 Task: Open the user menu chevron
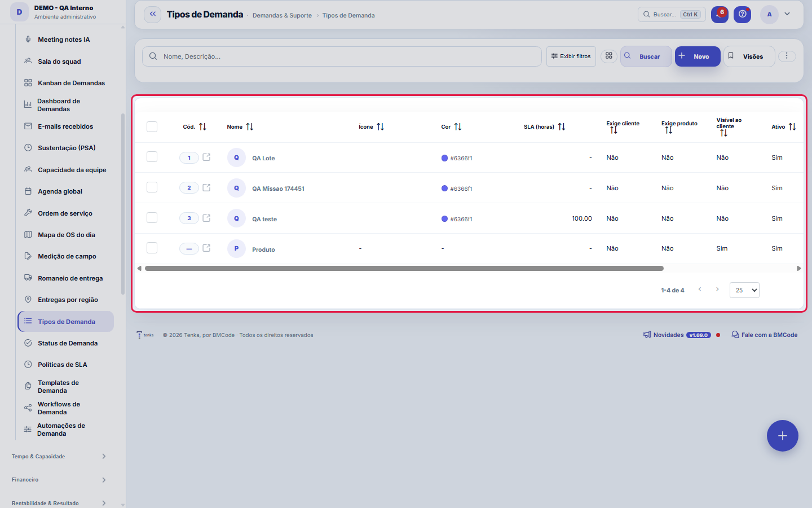[x=787, y=14]
